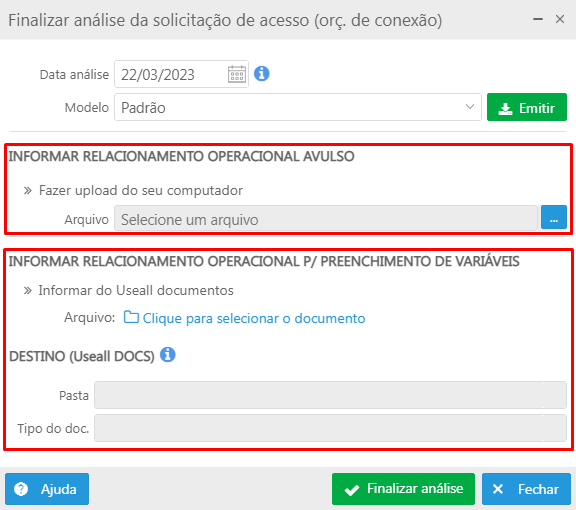The height and width of the screenshot is (510, 576).
Task: Click the Data análise date field
Action: tap(181, 74)
